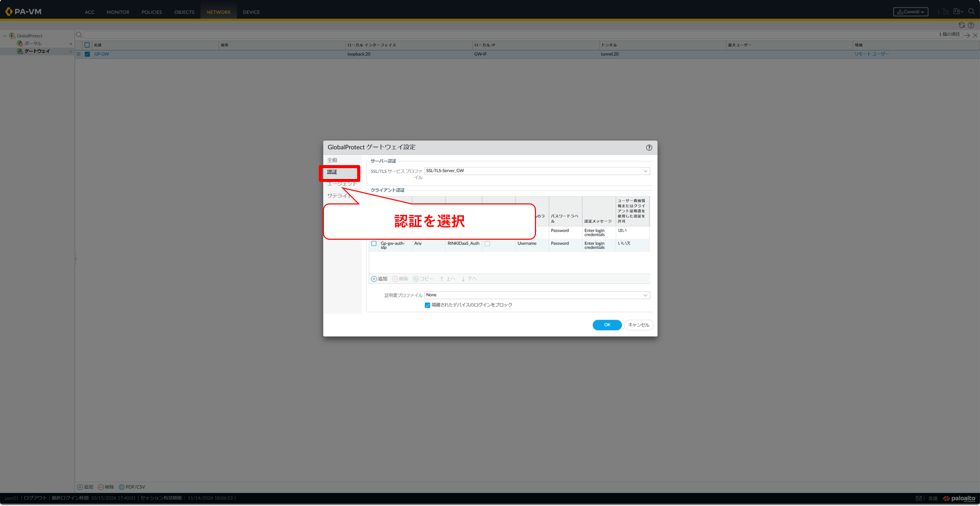The width and height of the screenshot is (980, 506).
Task: Select 認証 tab in gateway dialog
Action: click(340, 173)
